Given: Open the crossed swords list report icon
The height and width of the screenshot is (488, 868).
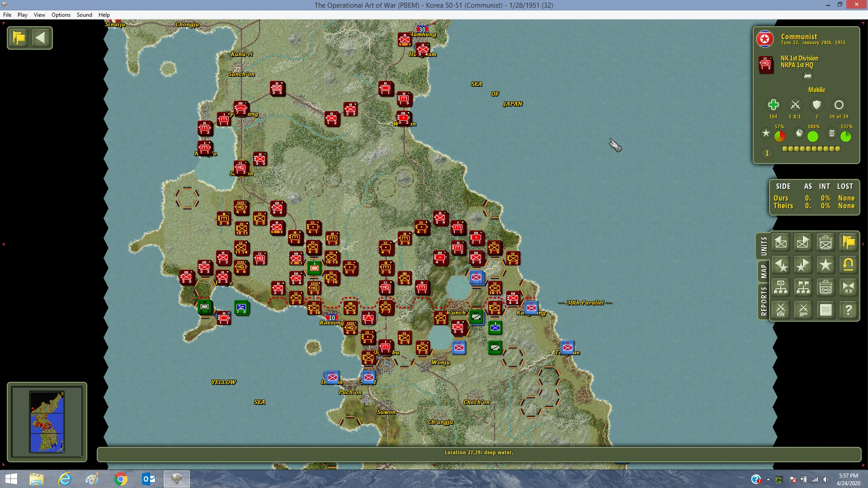Looking at the screenshot, I should [803, 310].
